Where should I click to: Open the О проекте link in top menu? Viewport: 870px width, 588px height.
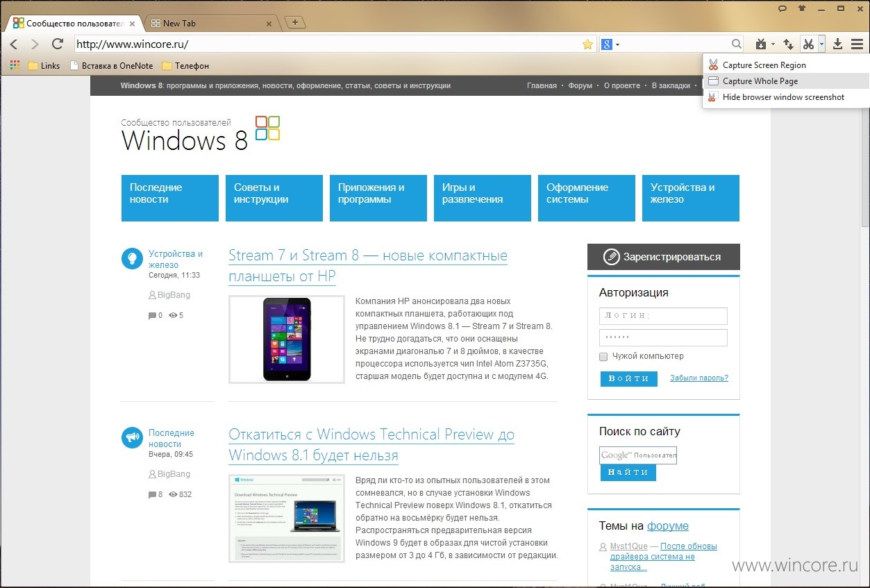622,86
